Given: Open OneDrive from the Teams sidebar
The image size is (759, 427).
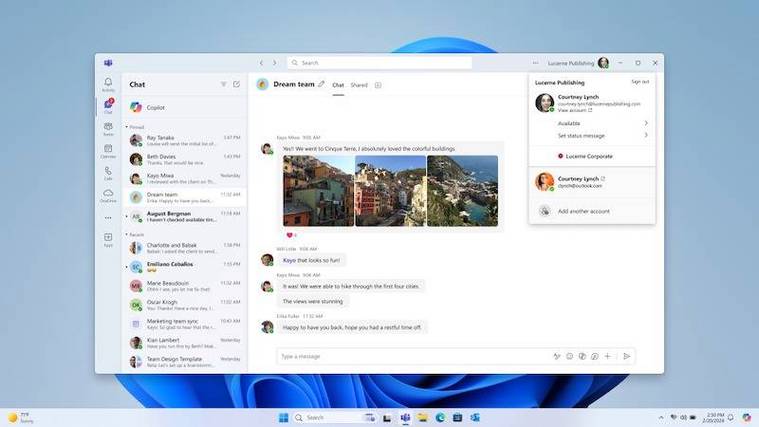Looking at the screenshot, I should pos(108,194).
